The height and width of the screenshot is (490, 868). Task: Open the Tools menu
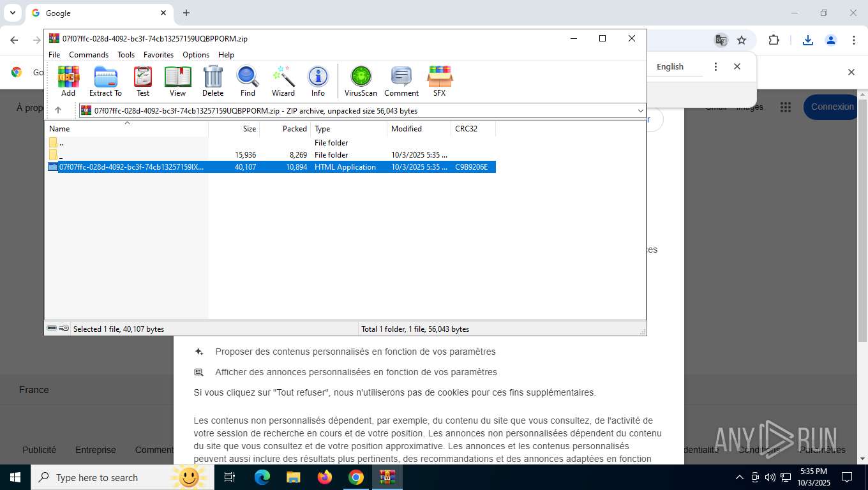[126, 55]
